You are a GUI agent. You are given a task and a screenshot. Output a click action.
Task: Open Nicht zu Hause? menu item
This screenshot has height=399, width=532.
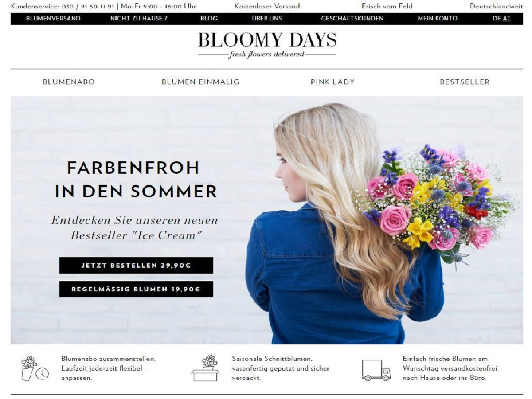pyautogui.click(x=139, y=19)
